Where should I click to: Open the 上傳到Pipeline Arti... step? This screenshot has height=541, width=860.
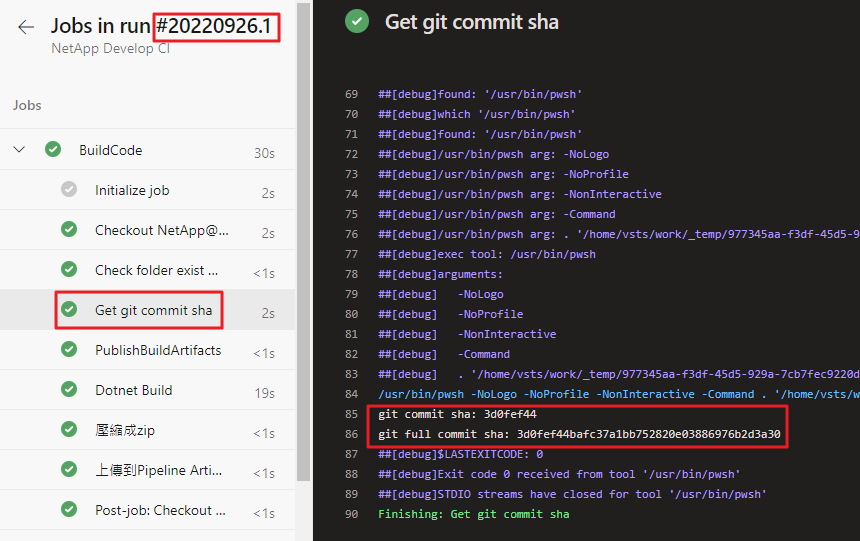click(159, 471)
